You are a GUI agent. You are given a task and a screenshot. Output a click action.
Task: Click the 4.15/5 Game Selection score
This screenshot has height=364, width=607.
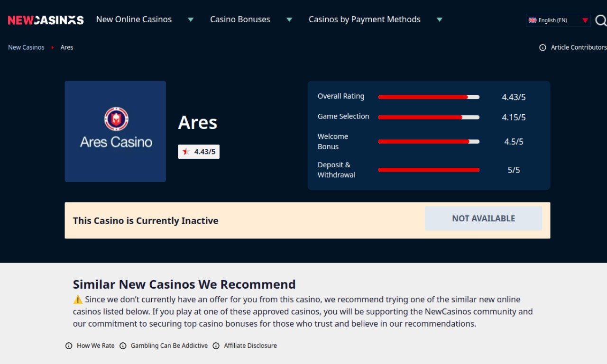[514, 118]
